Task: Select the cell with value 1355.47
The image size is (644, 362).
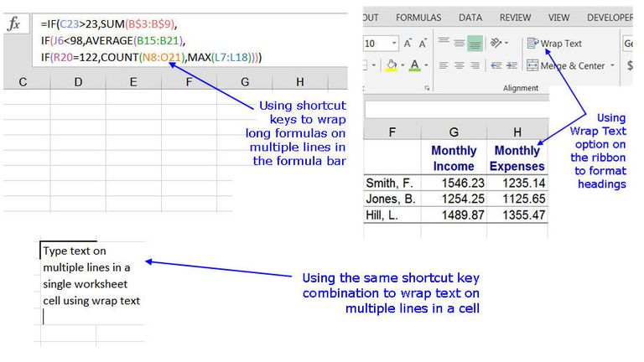Action: (x=517, y=215)
